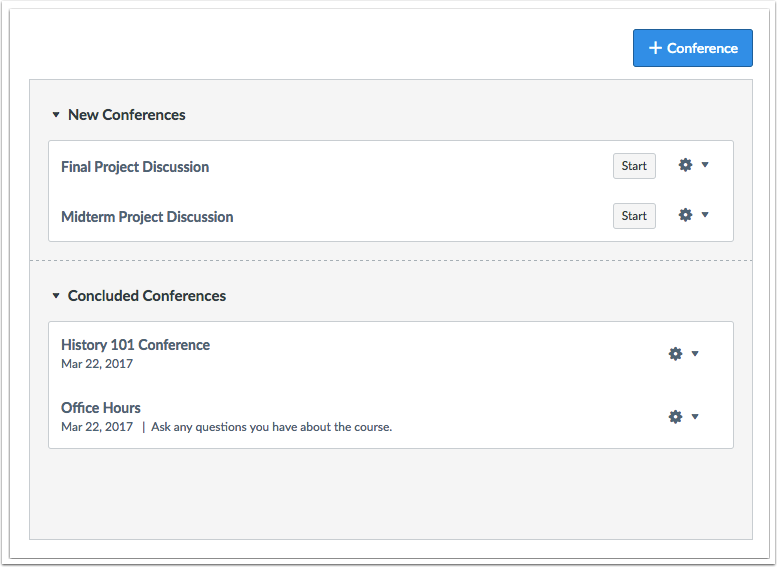Click the plus icon on Conference button

pyautogui.click(x=655, y=48)
